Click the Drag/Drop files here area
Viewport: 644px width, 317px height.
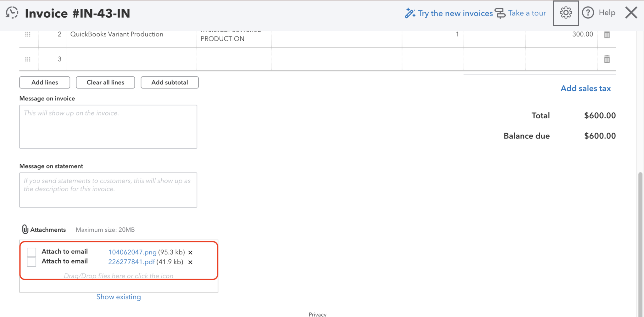(x=119, y=276)
